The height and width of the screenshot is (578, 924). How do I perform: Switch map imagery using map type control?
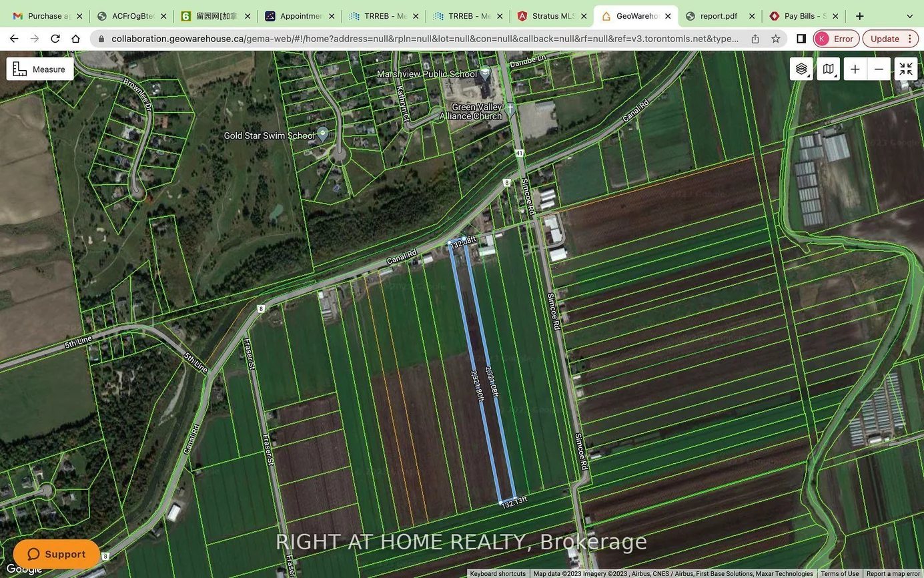coord(828,68)
